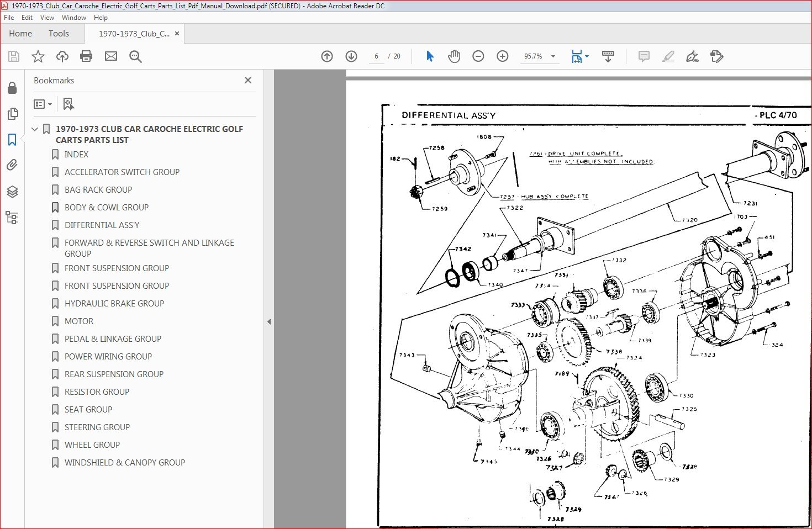Viewport: 812px width, 529px height.
Task: Select 1970-1973 CLUB CAR CAROCHE root bookmark
Action: [x=149, y=135]
